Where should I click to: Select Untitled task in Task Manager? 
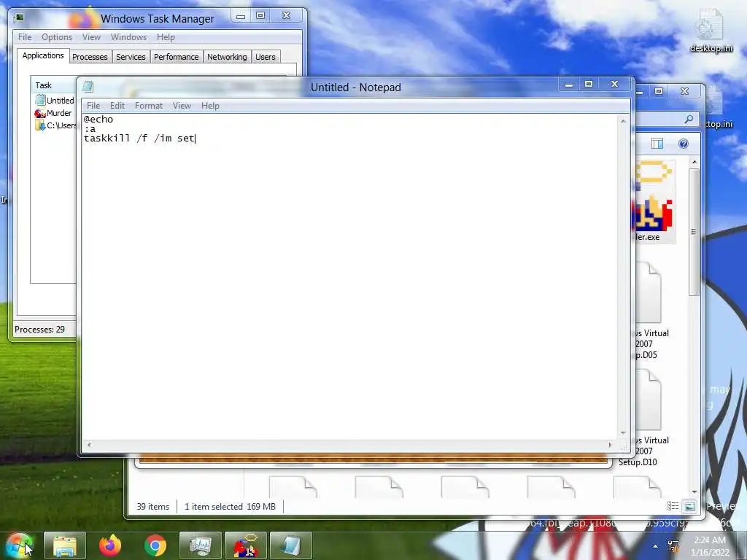54,101
